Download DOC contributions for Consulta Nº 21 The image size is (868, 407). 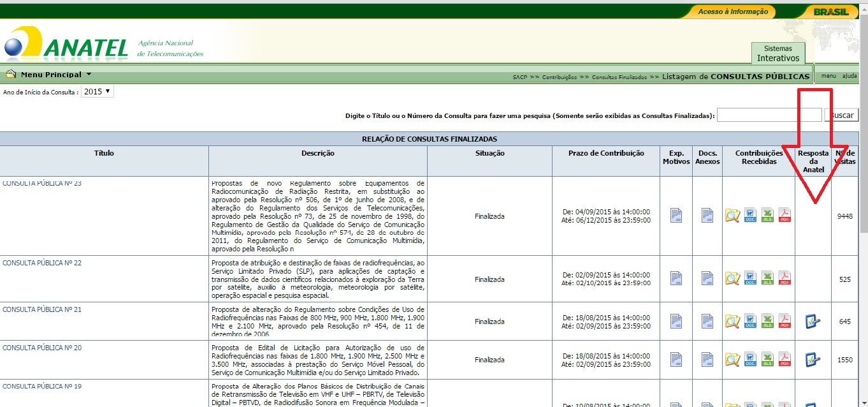[750, 321]
